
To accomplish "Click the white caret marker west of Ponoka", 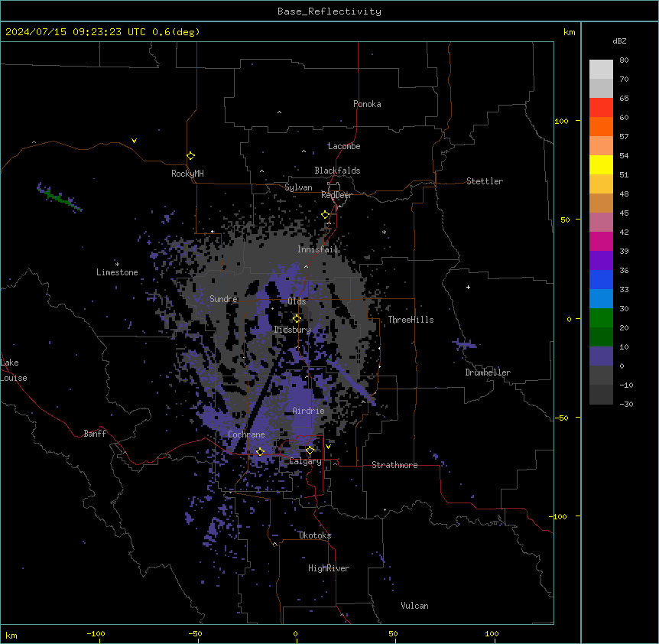I will click(x=280, y=112).
